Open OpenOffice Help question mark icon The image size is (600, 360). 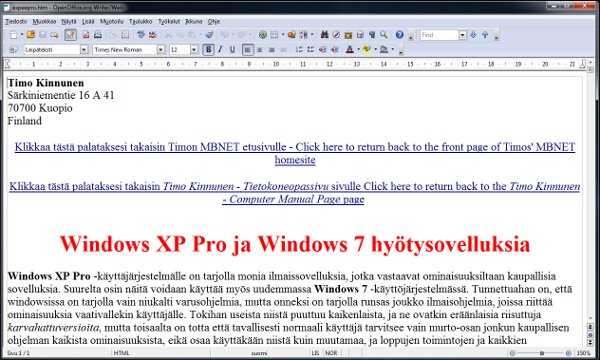click(x=399, y=35)
